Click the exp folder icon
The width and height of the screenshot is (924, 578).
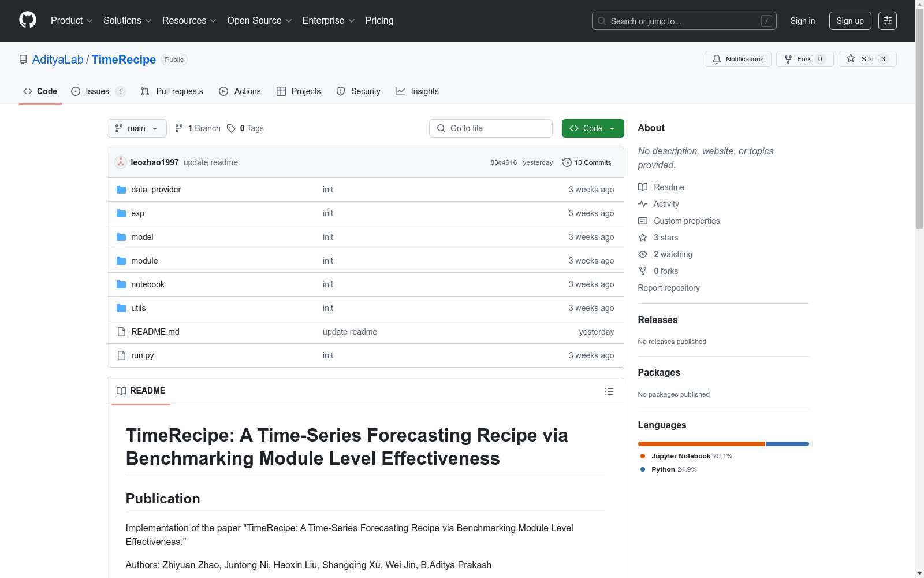[x=121, y=213]
